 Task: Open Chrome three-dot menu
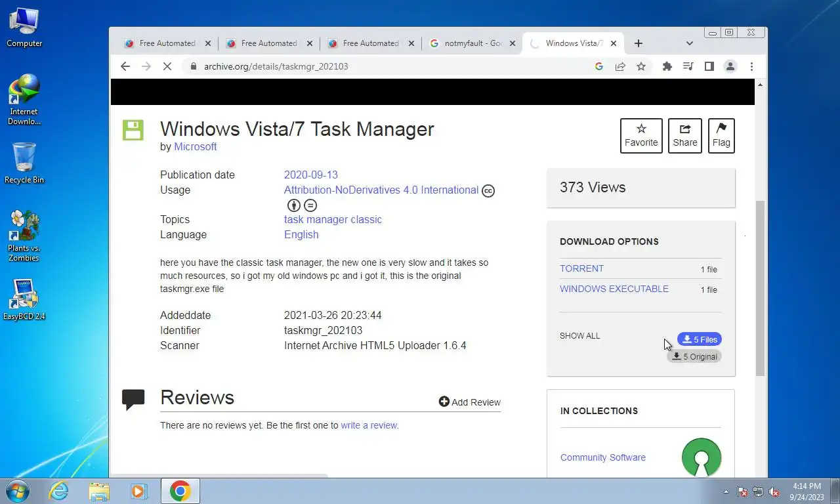[x=751, y=66]
